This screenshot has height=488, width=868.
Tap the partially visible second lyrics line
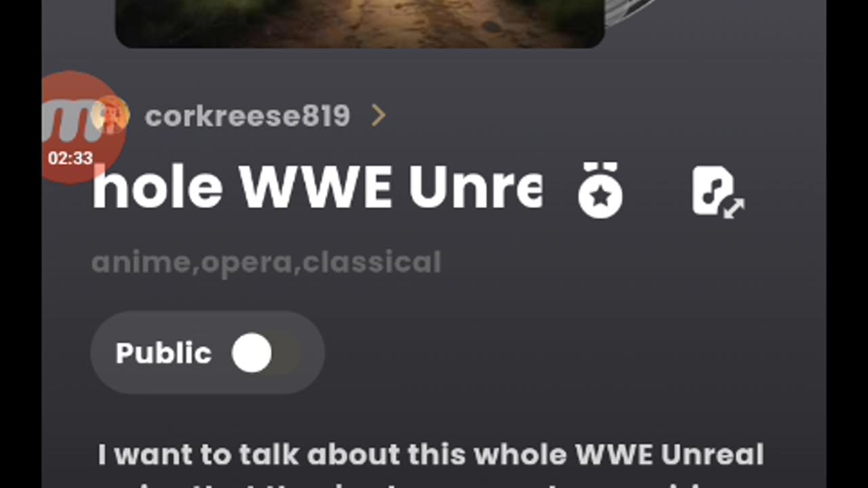tap(431, 482)
